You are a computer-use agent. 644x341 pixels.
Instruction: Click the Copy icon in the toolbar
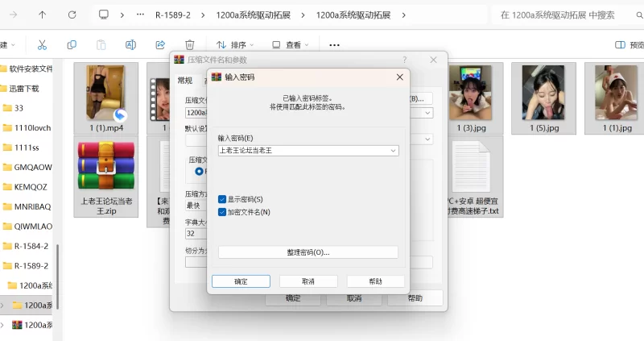(72, 45)
